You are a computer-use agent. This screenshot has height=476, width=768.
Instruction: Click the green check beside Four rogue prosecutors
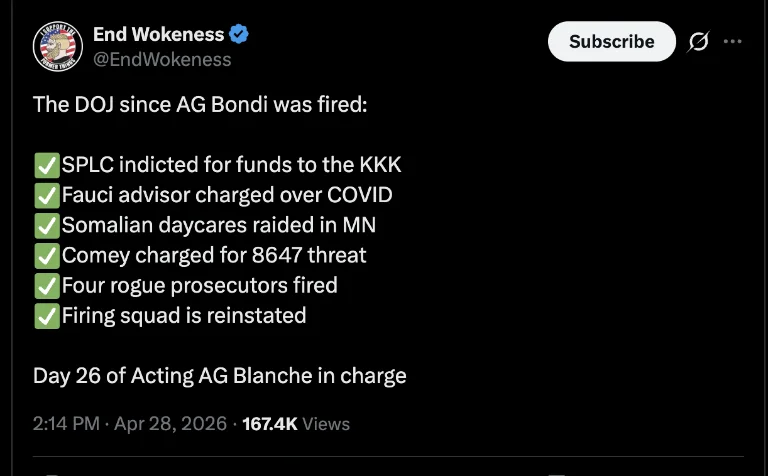pyautogui.click(x=46, y=286)
